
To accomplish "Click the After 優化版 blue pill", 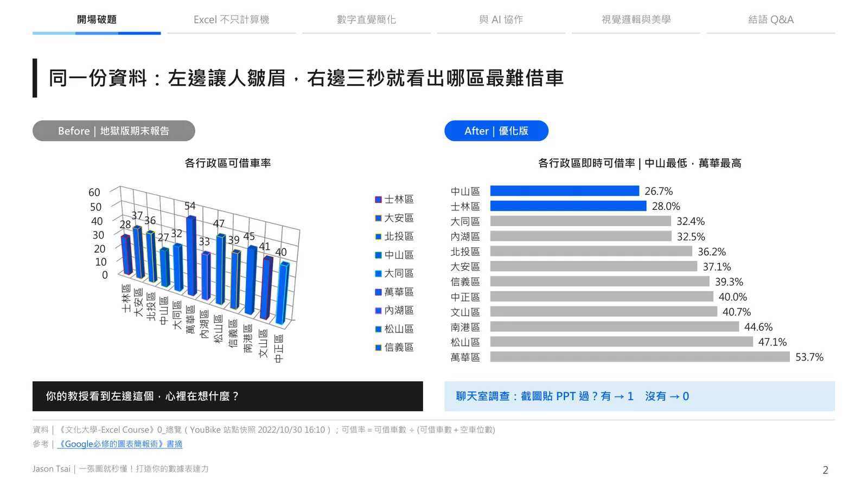I will point(496,131).
